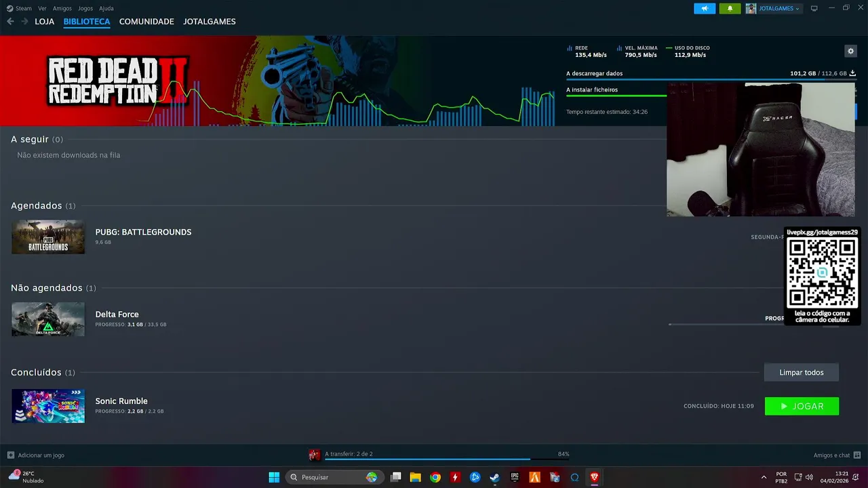Image resolution: width=868 pixels, height=488 pixels.
Task: Open Delta Force thumbnail
Action: [x=48, y=319]
